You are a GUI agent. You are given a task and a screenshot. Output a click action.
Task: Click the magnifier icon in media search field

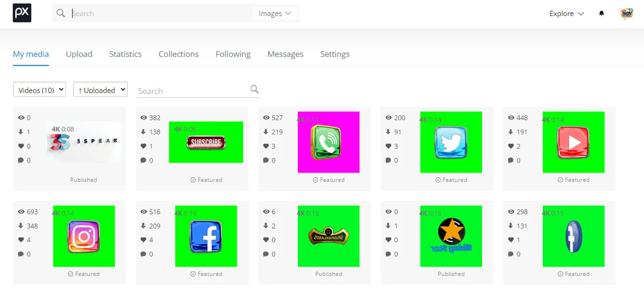pos(255,90)
